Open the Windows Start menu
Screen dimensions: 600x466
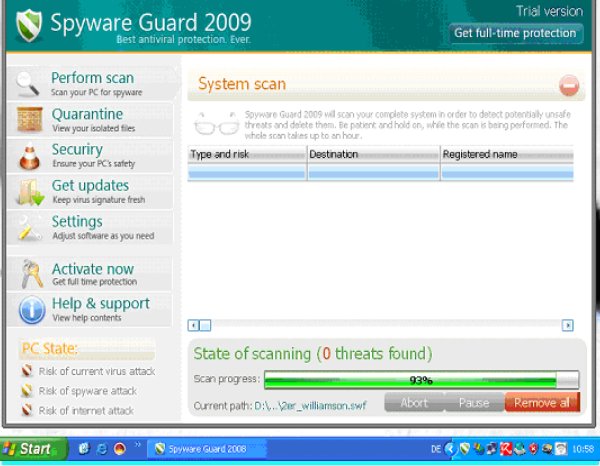click(x=30, y=449)
